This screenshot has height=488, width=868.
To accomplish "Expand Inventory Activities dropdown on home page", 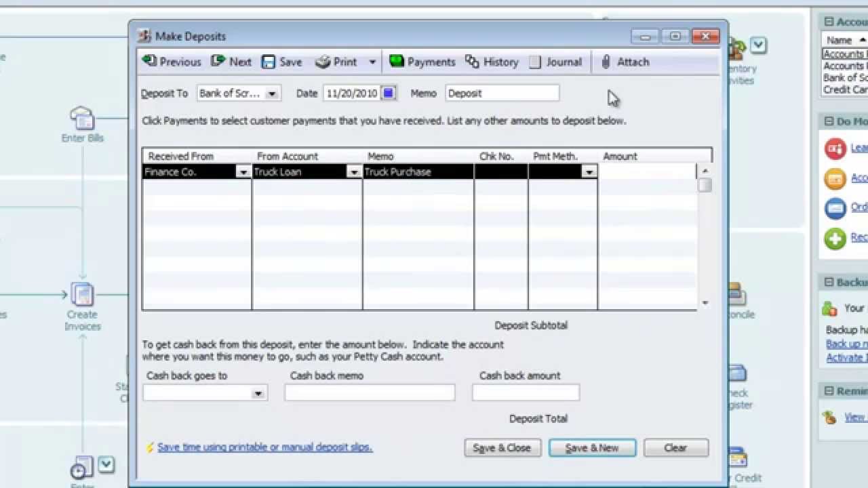I will pyautogui.click(x=758, y=45).
